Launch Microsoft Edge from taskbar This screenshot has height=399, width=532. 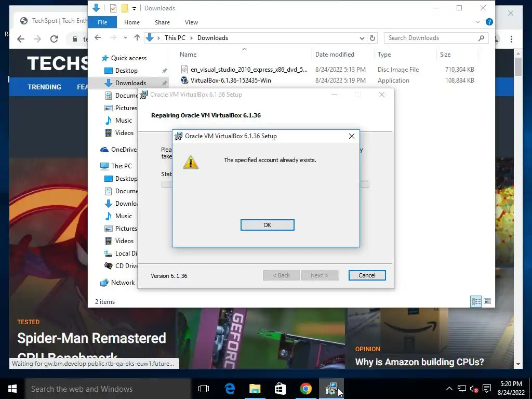(x=230, y=389)
